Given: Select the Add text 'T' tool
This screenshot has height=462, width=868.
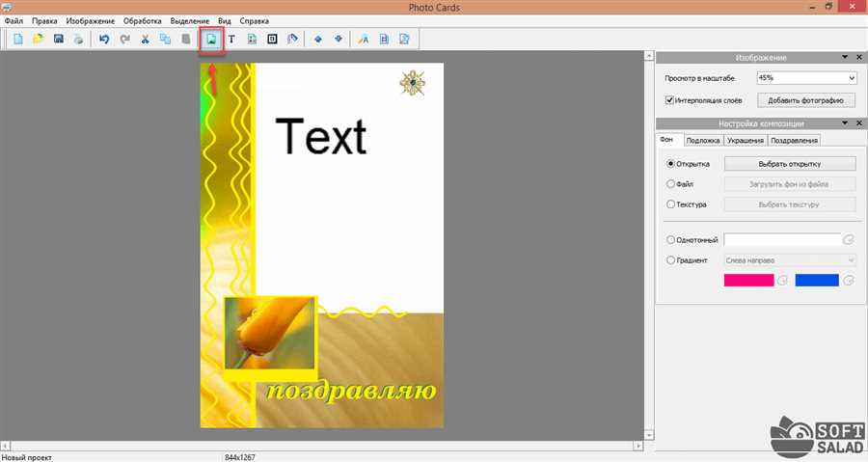Looking at the screenshot, I should tap(231, 40).
